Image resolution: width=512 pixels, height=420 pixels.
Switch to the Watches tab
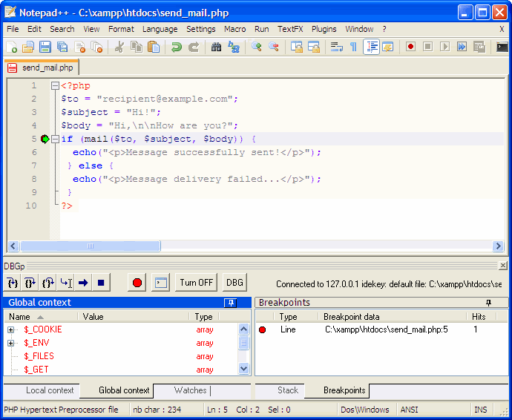(x=190, y=390)
